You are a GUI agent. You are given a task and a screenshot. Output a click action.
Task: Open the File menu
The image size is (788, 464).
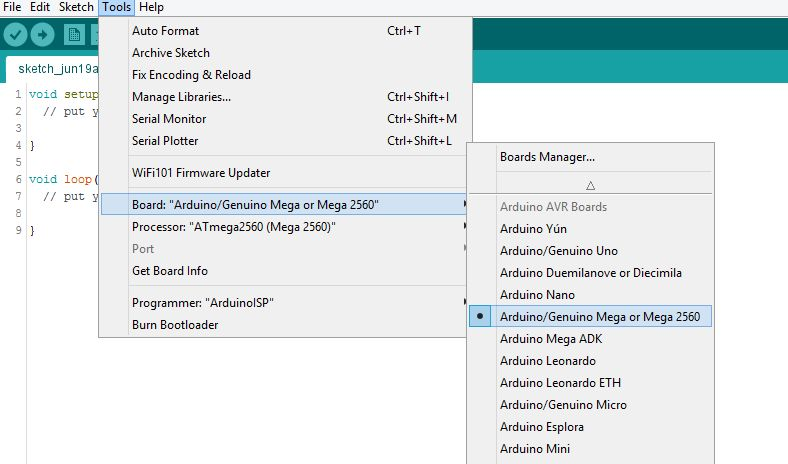tap(12, 7)
